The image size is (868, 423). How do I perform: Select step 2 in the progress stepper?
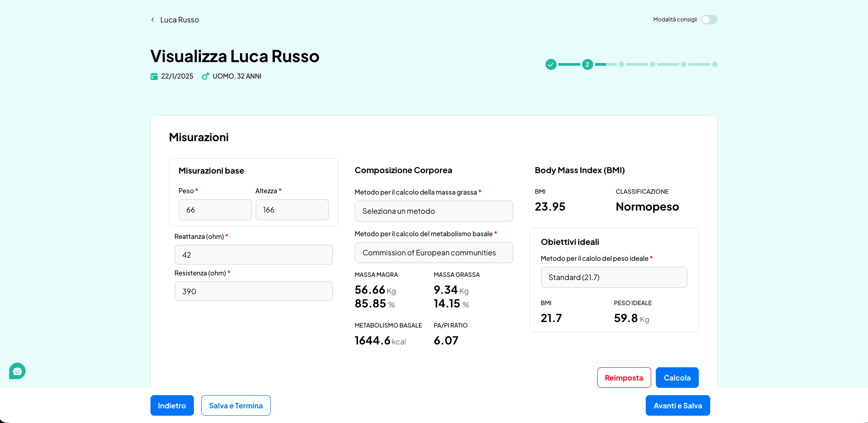(x=588, y=64)
